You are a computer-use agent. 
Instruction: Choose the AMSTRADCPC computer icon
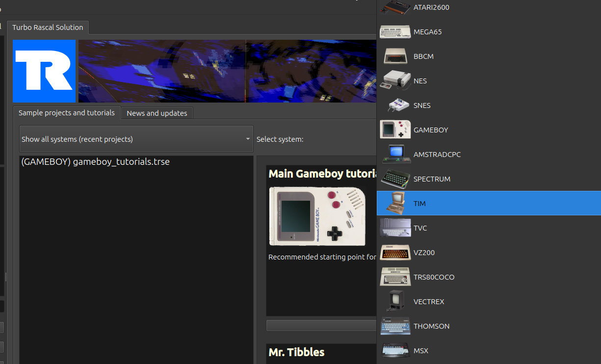tap(395, 154)
